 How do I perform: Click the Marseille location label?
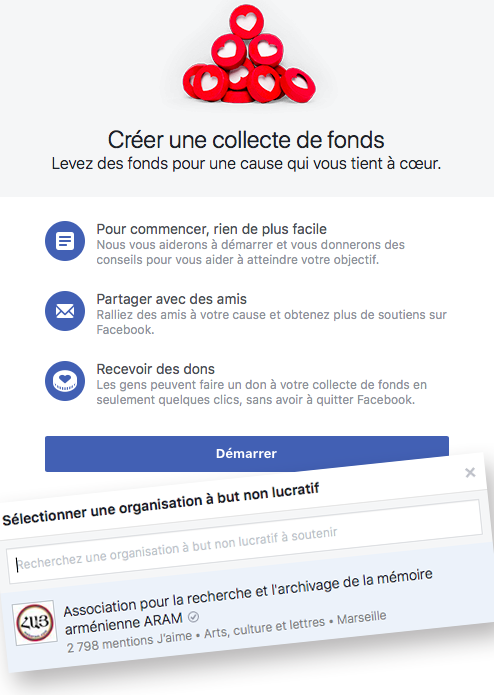point(362,617)
